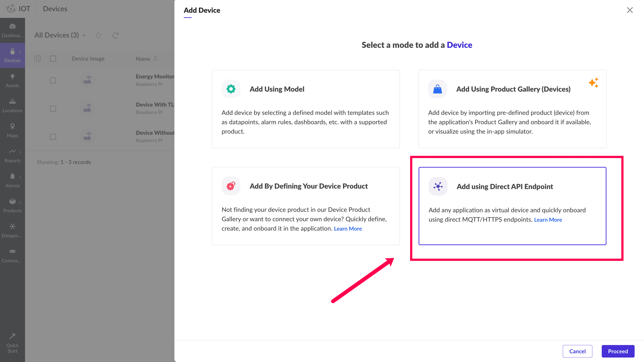Screen dimensions: 644x362
Task: Check the Energy Monitor device row
Action: coord(53,80)
